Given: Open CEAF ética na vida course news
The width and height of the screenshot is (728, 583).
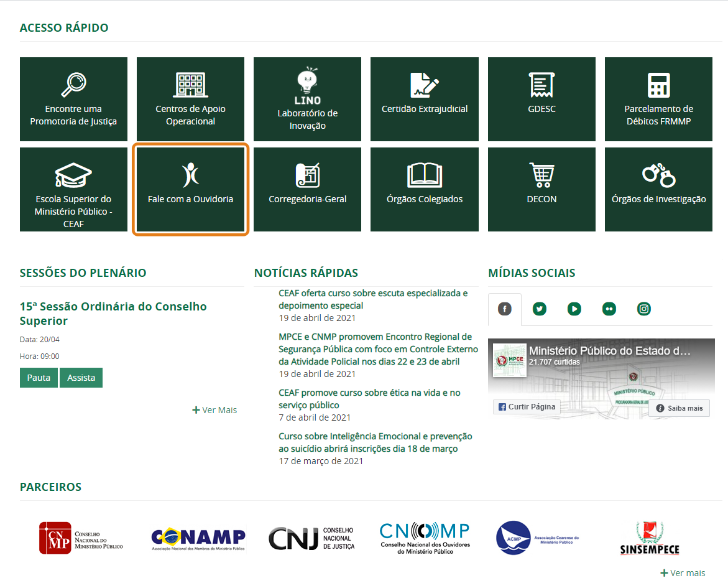Looking at the screenshot, I should click(369, 399).
